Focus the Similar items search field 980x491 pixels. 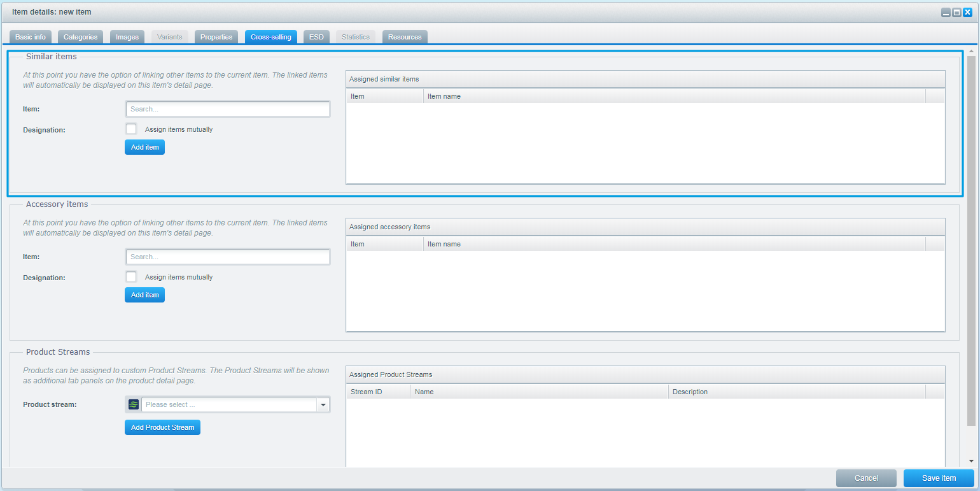point(228,109)
